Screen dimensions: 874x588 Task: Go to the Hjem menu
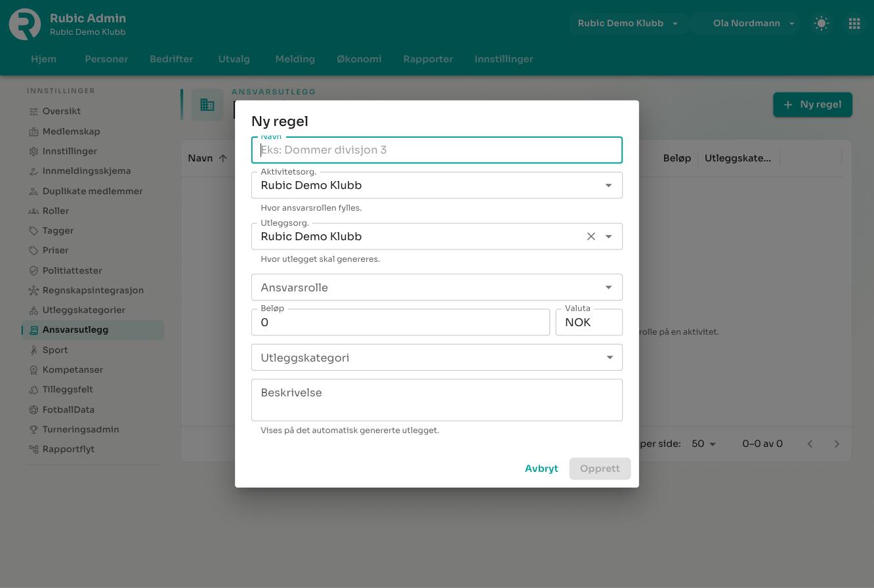pyautogui.click(x=43, y=59)
